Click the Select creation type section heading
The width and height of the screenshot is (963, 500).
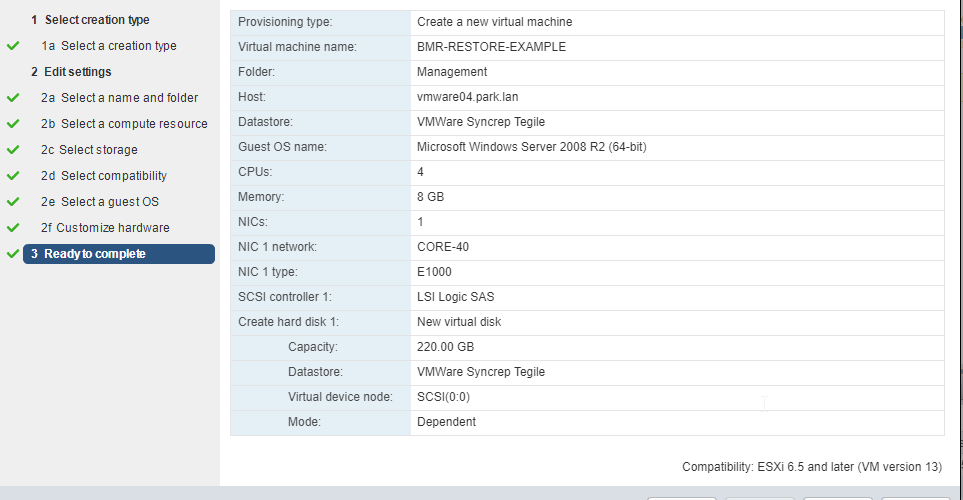coord(90,20)
